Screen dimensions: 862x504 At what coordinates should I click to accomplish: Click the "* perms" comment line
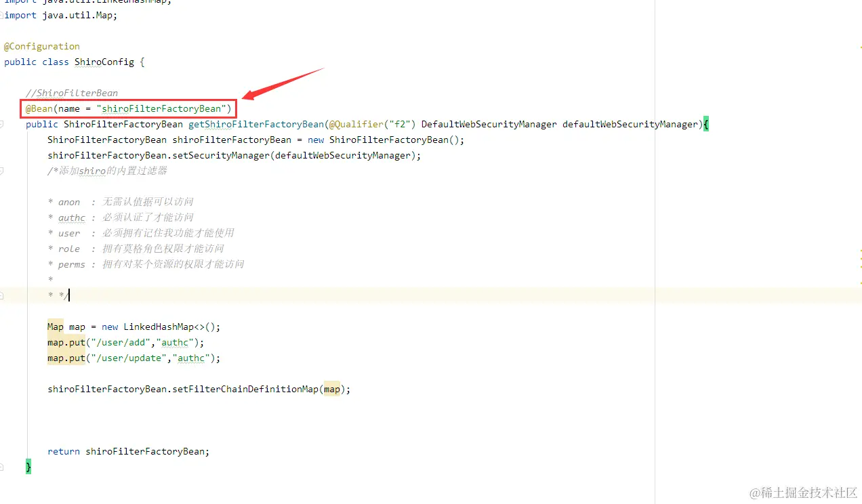[x=146, y=264]
